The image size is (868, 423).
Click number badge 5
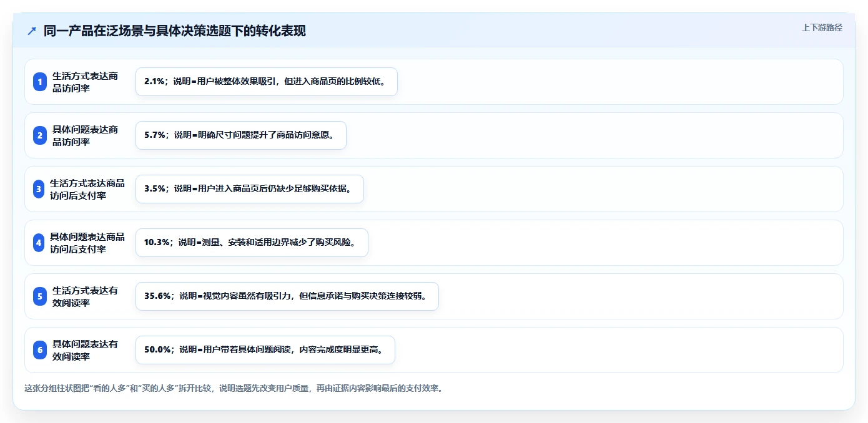click(x=40, y=296)
